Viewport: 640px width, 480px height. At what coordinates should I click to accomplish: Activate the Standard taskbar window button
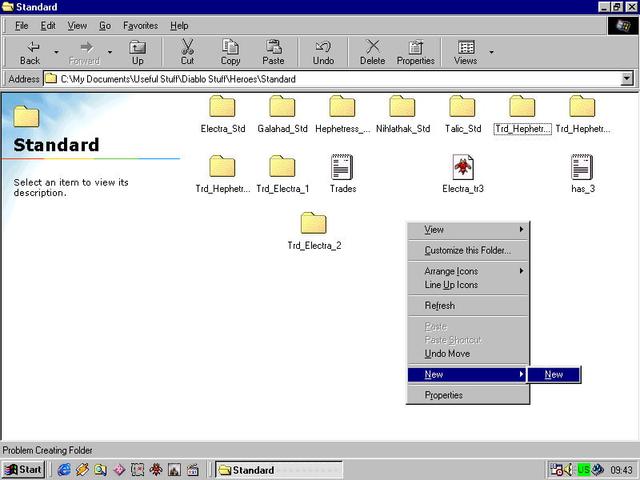[x=278, y=470]
